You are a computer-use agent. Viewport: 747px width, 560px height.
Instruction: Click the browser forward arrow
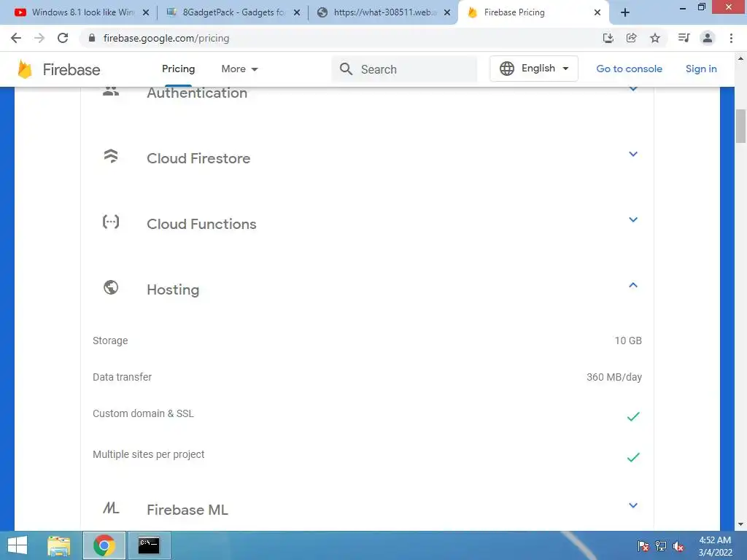[x=39, y=38]
